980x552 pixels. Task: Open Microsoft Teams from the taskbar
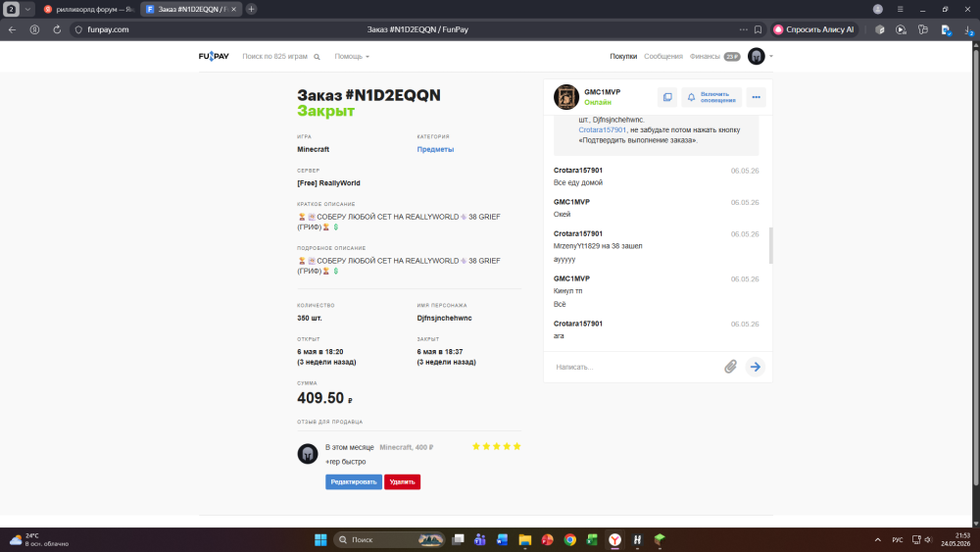(480, 539)
